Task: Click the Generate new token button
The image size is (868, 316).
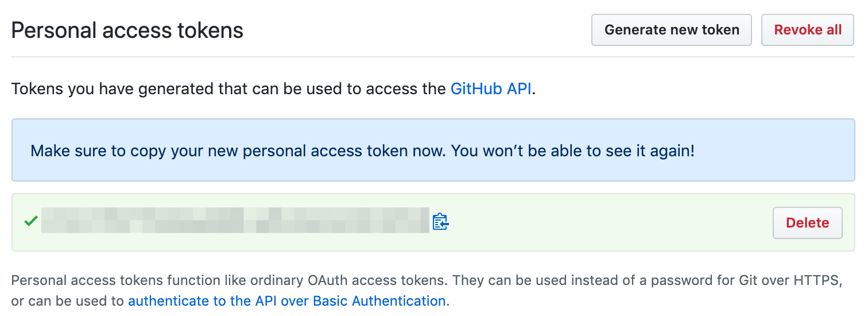Action: pyautogui.click(x=671, y=30)
